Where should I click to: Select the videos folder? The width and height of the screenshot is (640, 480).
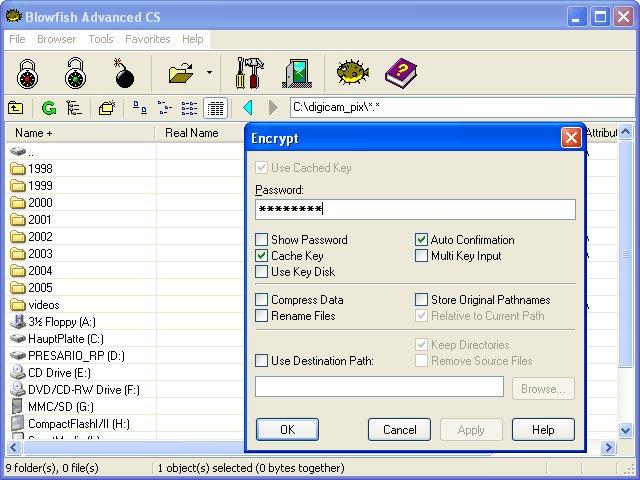click(35, 305)
